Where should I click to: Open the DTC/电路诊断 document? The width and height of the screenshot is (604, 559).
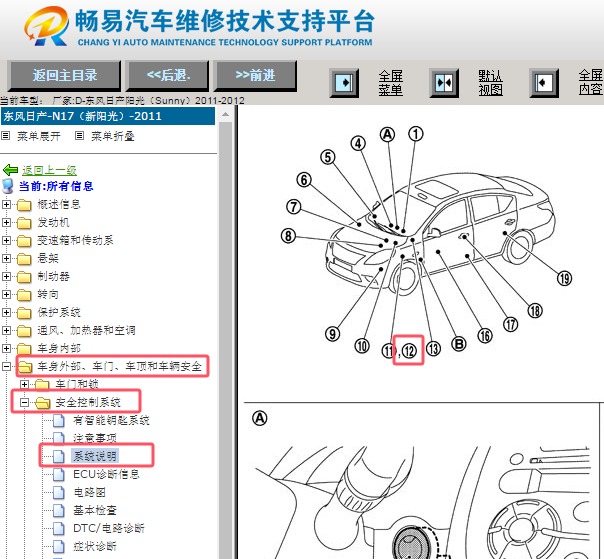109,528
